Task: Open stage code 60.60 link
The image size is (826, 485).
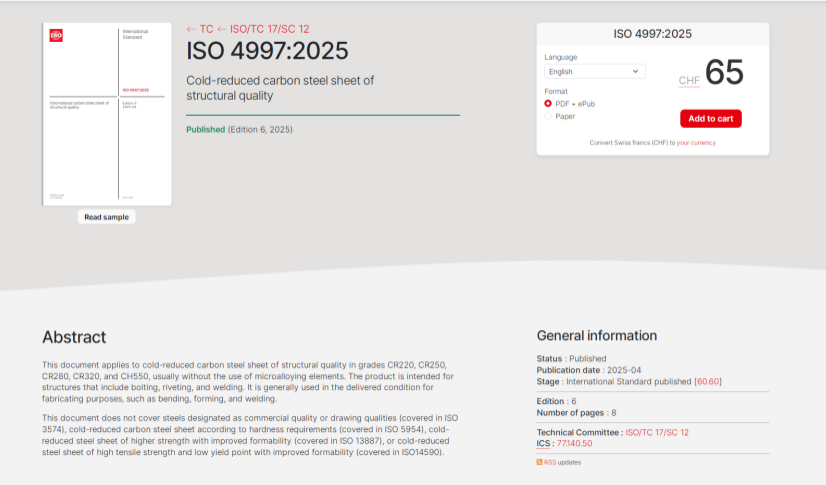Action: pos(708,381)
